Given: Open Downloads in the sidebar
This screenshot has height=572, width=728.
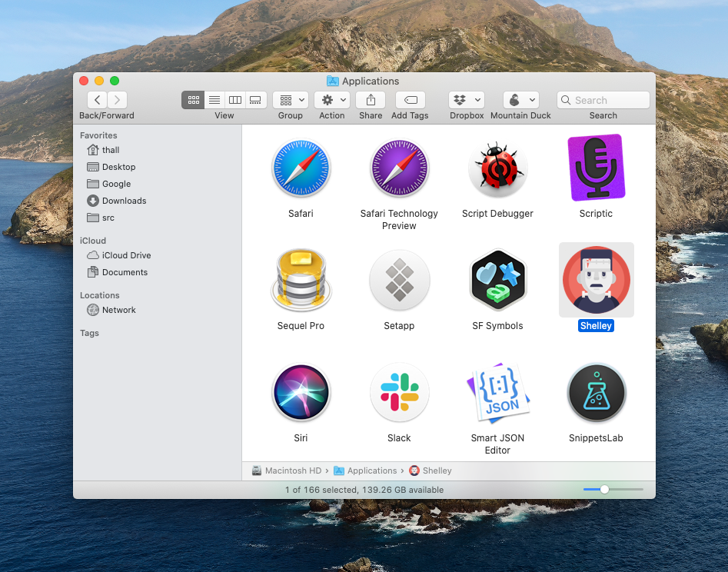Looking at the screenshot, I should coord(124,201).
